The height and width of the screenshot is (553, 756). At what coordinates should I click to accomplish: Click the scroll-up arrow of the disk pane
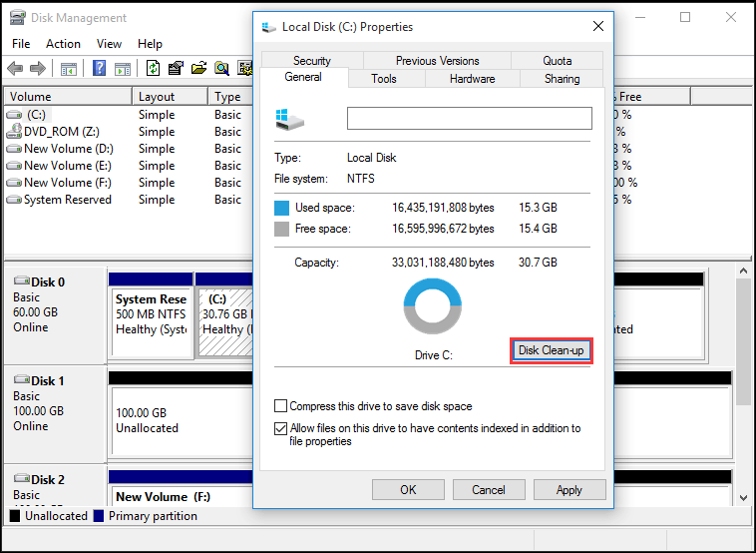coord(743,271)
